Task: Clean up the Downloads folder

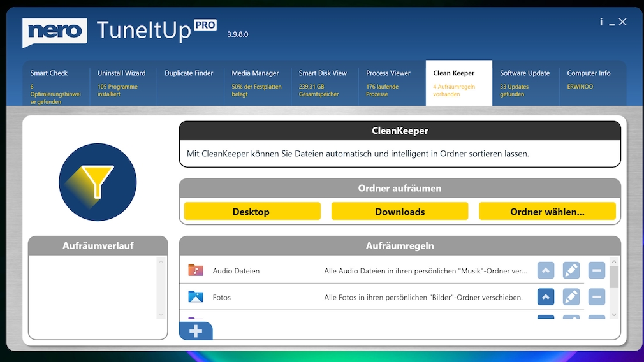Action: 400,212
